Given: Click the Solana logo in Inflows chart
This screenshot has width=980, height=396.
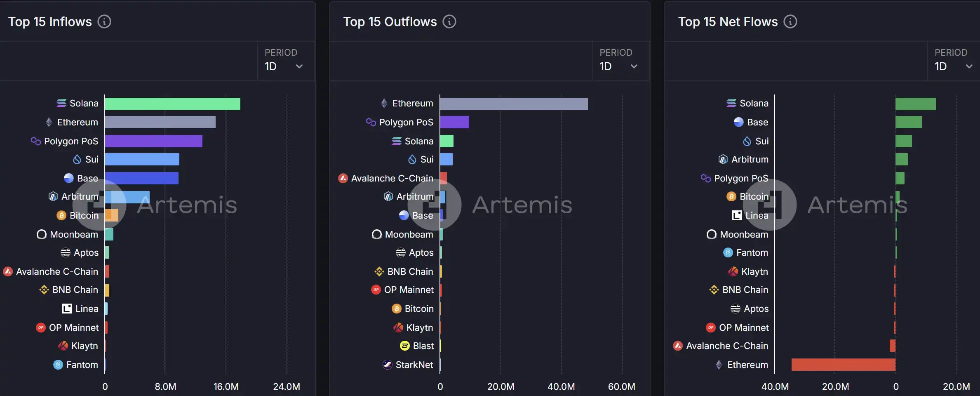Looking at the screenshot, I should tap(61, 103).
